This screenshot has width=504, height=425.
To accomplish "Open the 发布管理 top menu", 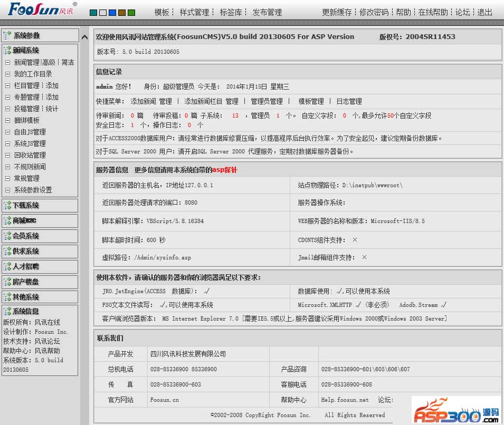I will click(x=267, y=12).
